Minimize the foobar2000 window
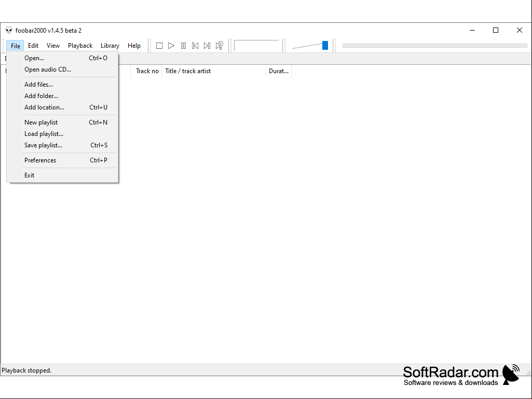 tap(472, 30)
